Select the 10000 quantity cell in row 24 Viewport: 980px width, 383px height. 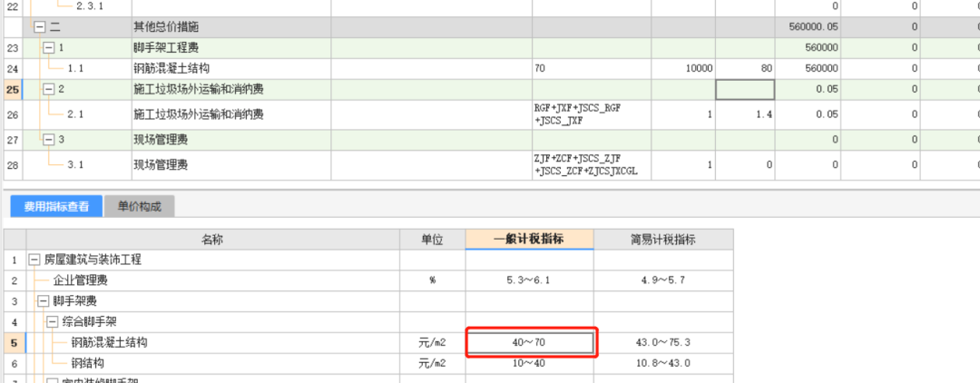[x=682, y=68]
